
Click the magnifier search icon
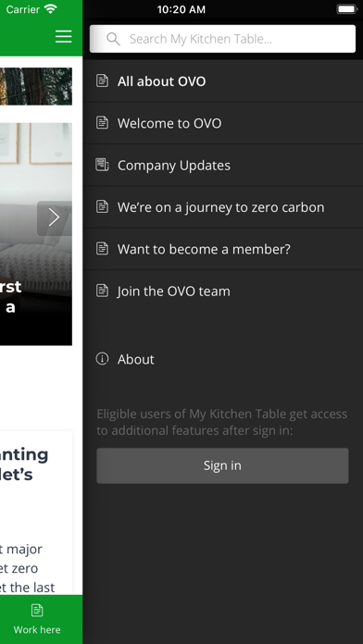click(x=113, y=39)
